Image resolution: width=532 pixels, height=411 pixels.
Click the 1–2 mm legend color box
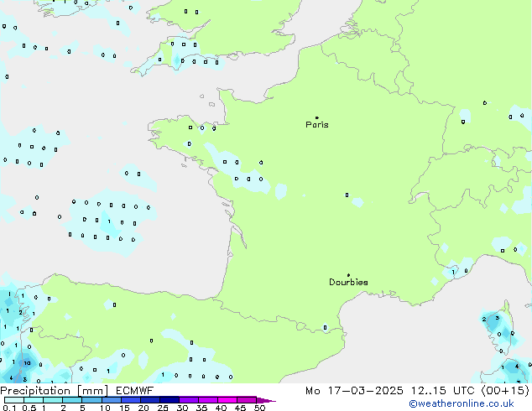[x=53, y=400]
